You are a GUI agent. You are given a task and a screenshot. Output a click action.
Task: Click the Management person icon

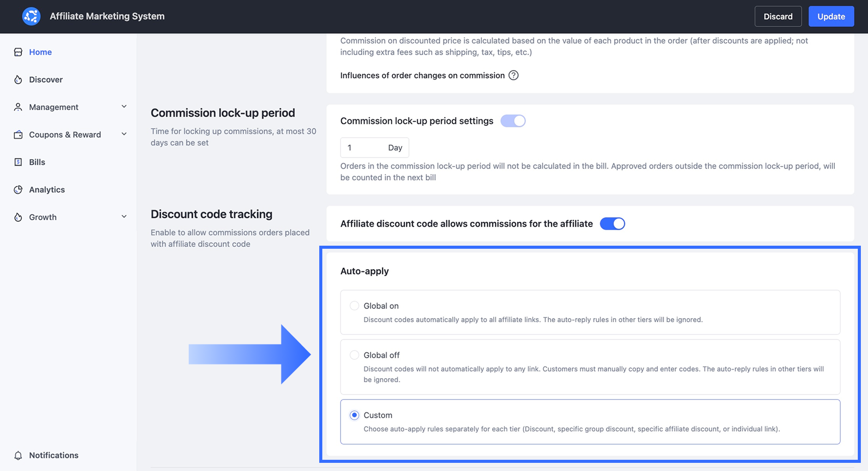[x=18, y=107]
